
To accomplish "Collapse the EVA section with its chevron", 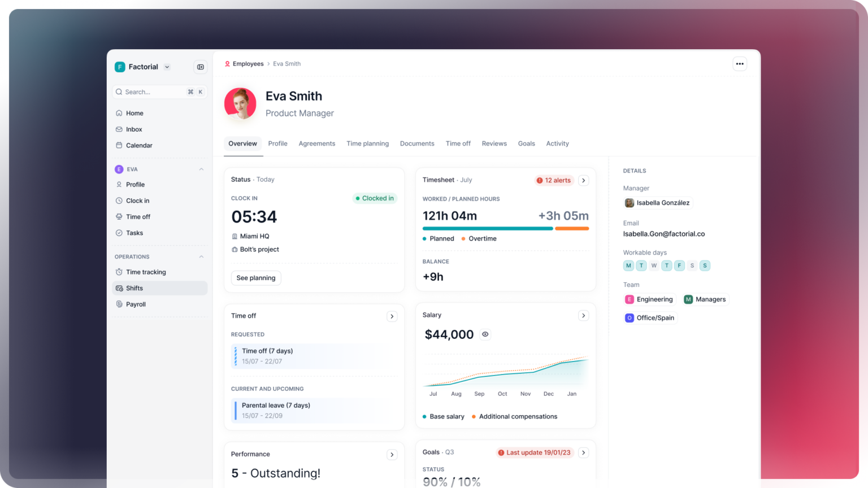I will (201, 169).
